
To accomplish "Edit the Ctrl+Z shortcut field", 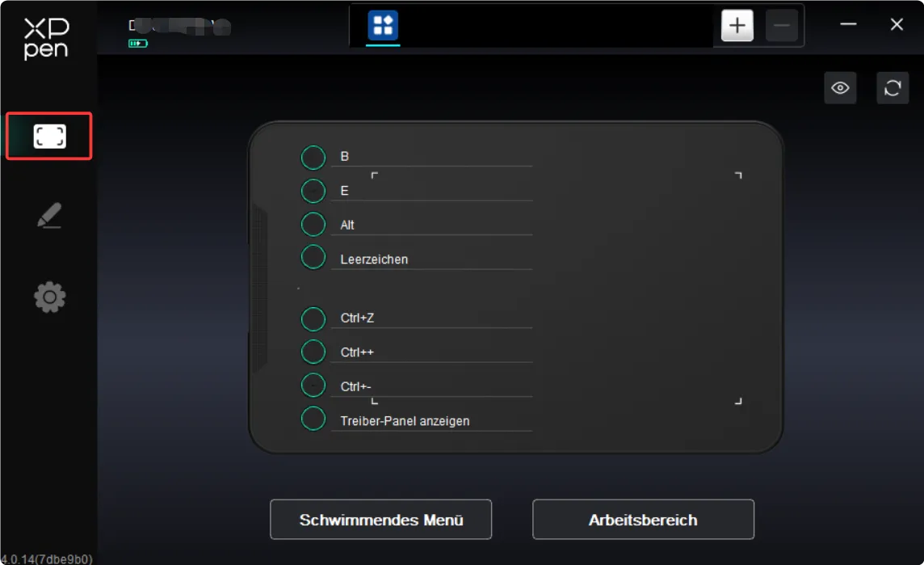I will [x=431, y=318].
